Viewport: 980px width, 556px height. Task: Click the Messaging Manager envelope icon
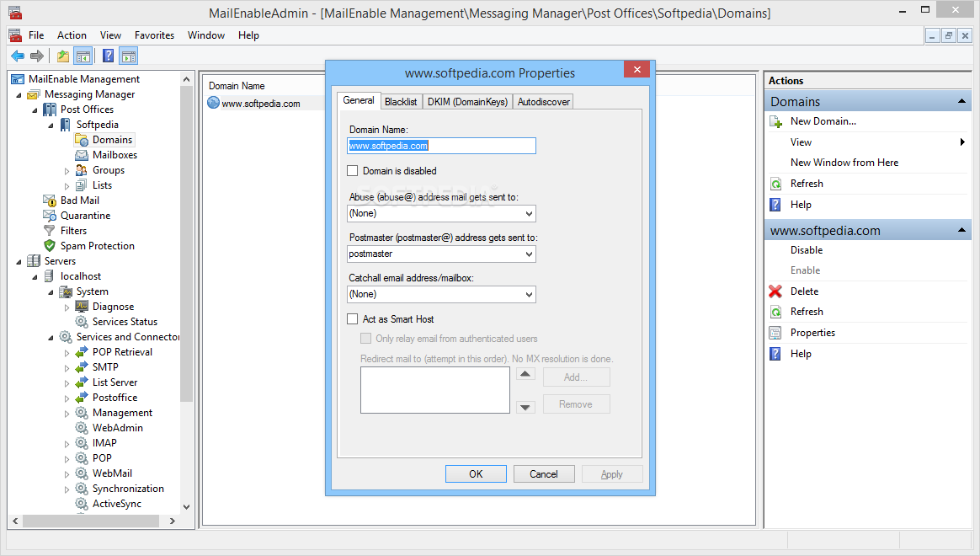click(x=34, y=94)
